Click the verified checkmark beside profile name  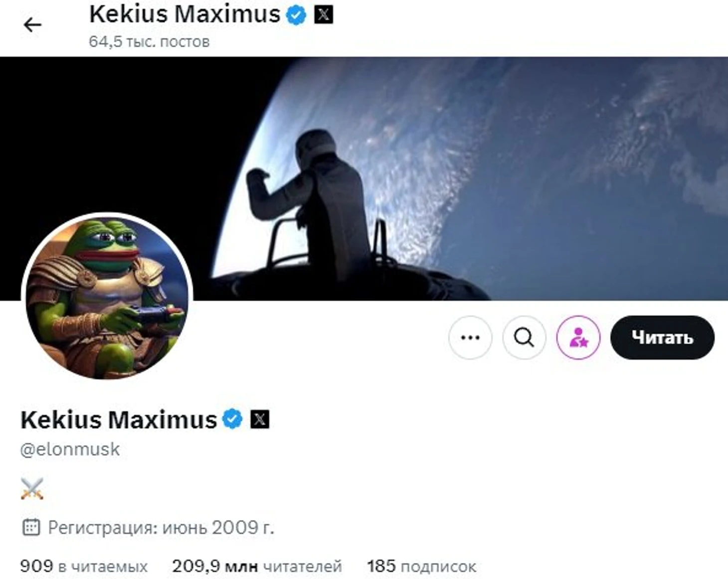tap(232, 419)
